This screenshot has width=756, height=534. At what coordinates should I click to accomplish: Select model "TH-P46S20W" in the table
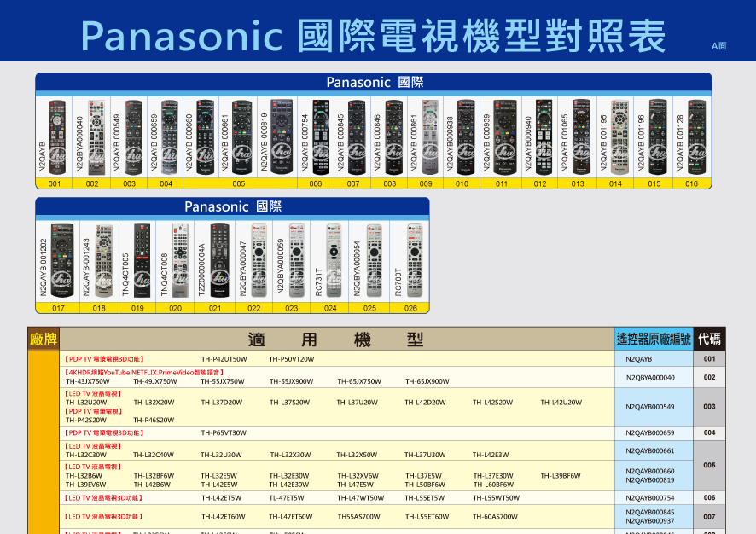[154, 420]
